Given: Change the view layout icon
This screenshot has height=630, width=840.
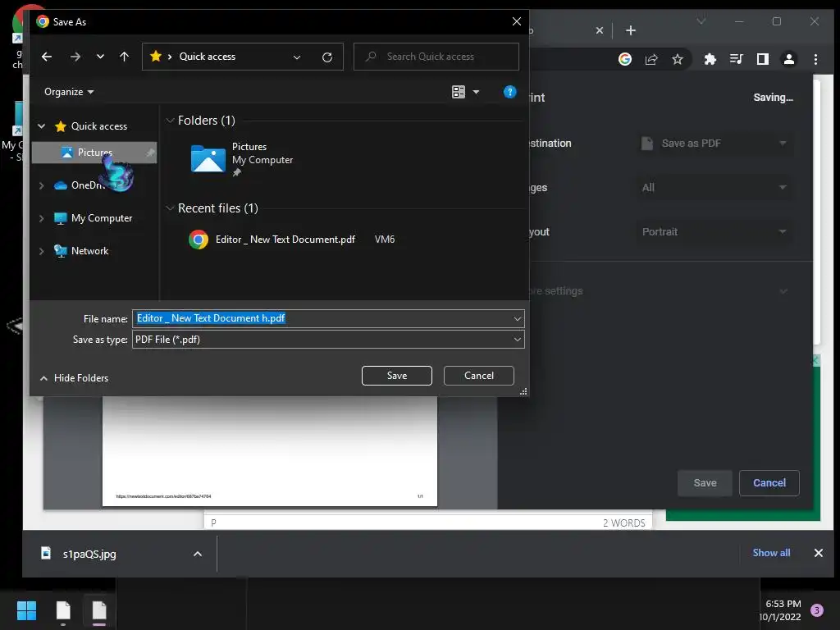Looking at the screenshot, I should point(459,92).
